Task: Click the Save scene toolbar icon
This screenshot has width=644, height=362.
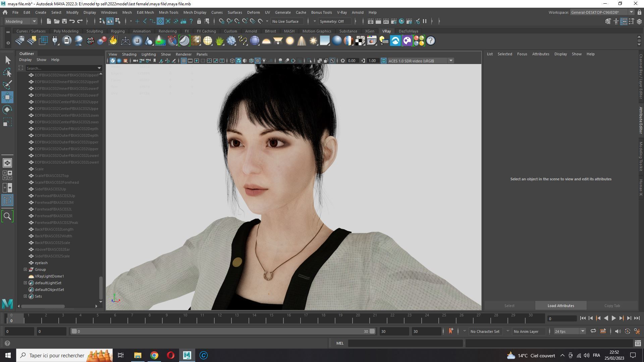Action: [64, 21]
